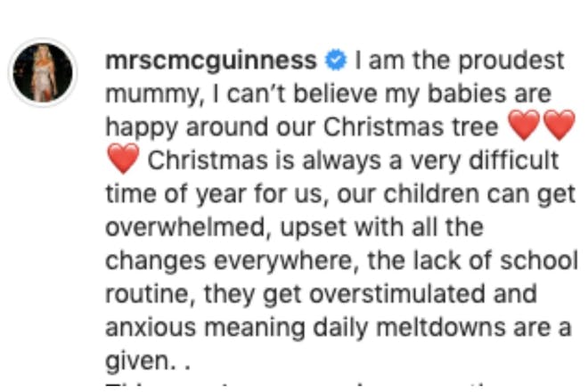The height and width of the screenshot is (392, 588).
Task: Click the red heart ending the "Christmas tree" line
Action: [559, 126]
